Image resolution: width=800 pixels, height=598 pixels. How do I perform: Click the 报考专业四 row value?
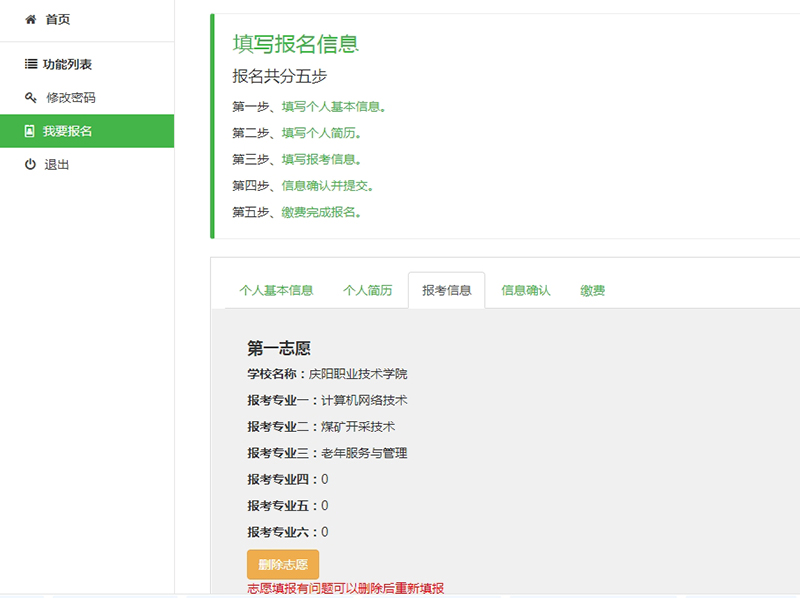click(x=324, y=480)
